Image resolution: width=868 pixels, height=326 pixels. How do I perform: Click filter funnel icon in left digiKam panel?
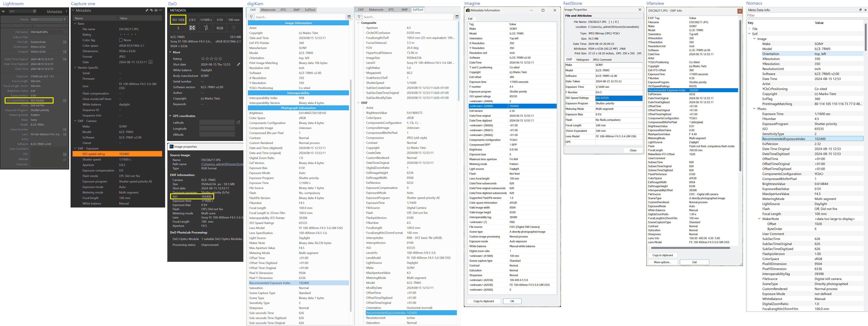251,17
